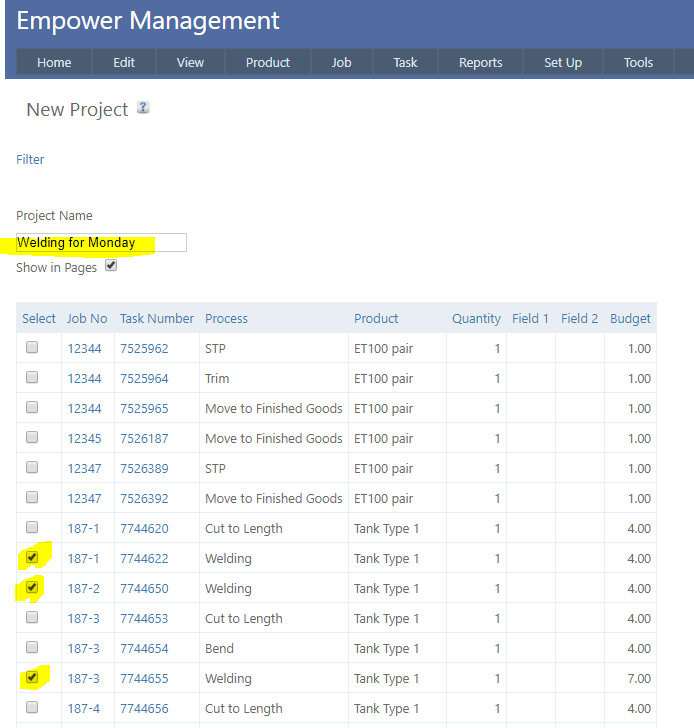
Task: Tick the Bend task 7744654 checkbox
Action: pos(32,647)
